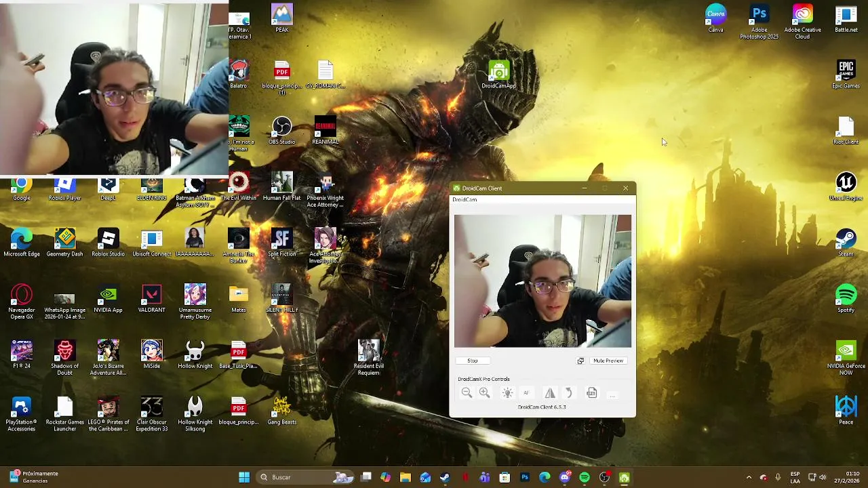The width and height of the screenshot is (868, 488).
Task: Select Adobe Photoshop 2025 desktop icon
Action: (x=759, y=22)
